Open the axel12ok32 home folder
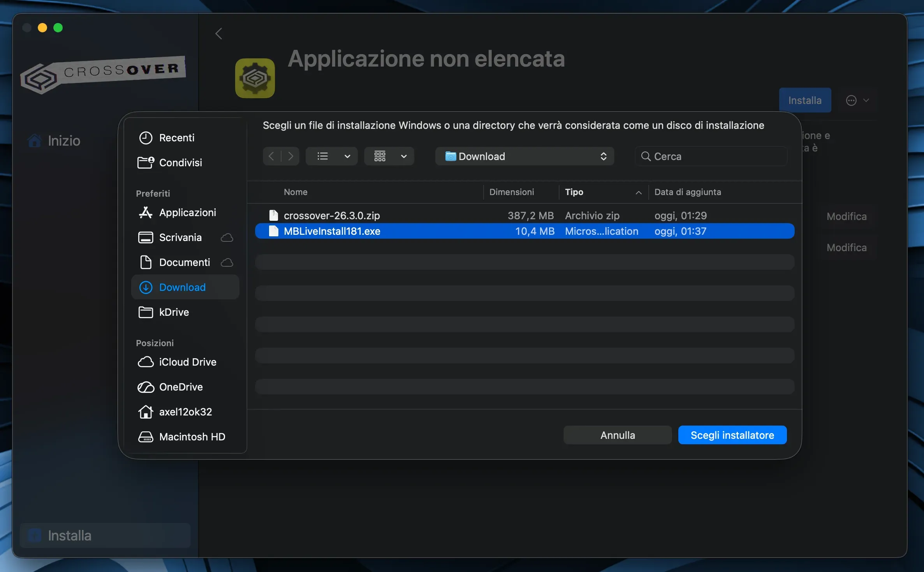The width and height of the screenshot is (924, 572). point(185,412)
